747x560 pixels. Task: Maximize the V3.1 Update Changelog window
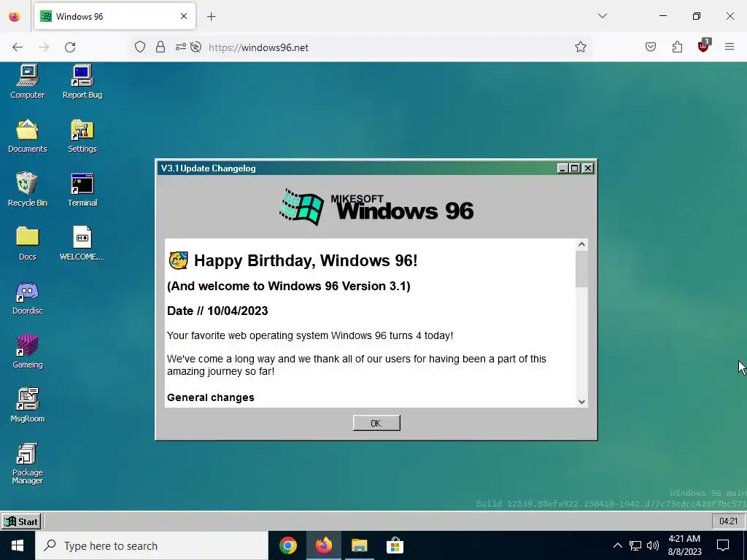[575, 168]
